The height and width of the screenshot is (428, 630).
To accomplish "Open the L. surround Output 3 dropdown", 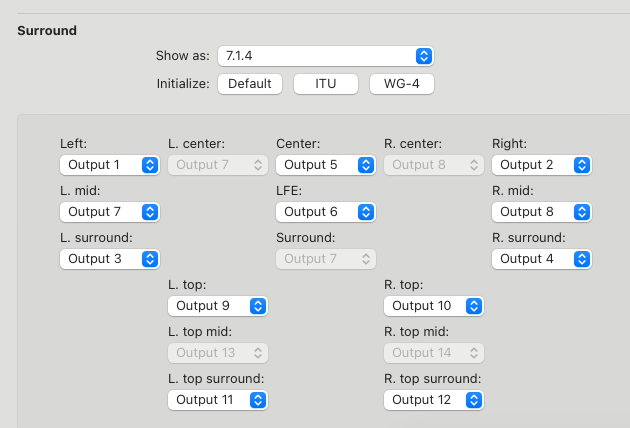I will pos(110,259).
